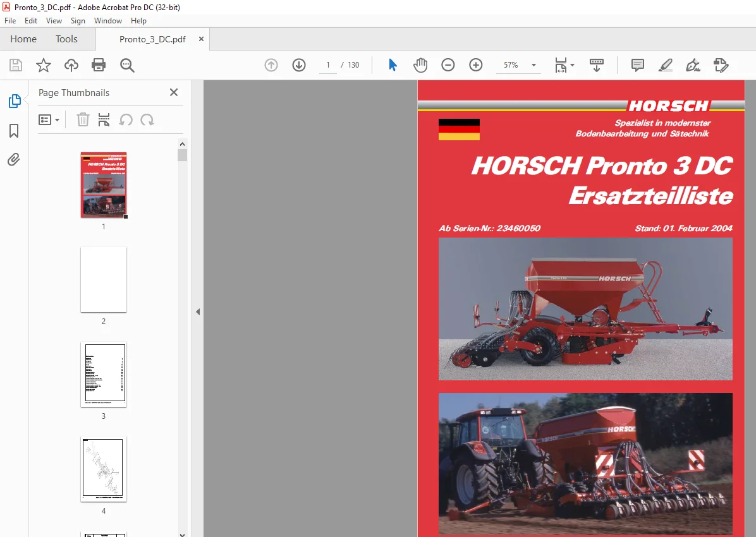Screen dimensions: 756x537
Task: Add the star bookmark to this file
Action: 44,65
